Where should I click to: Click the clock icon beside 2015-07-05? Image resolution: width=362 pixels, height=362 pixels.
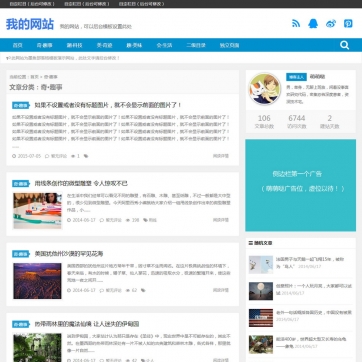click(14, 156)
